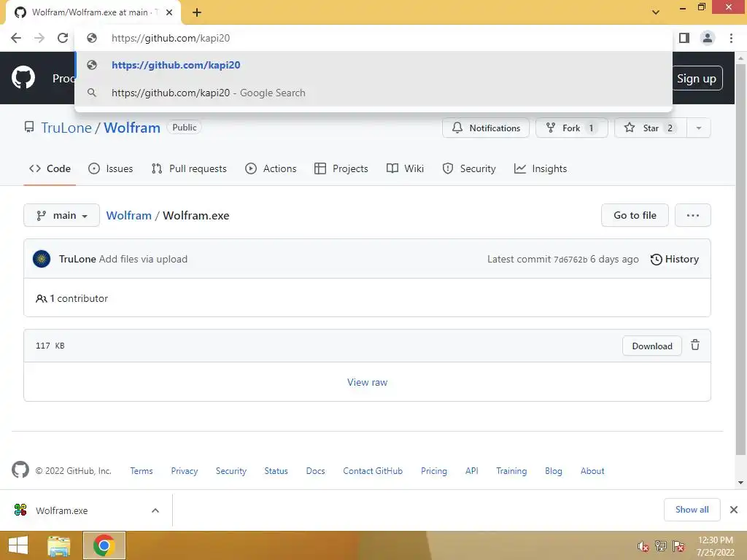View file History
Image resolution: width=747 pixels, height=560 pixels.
click(675, 259)
